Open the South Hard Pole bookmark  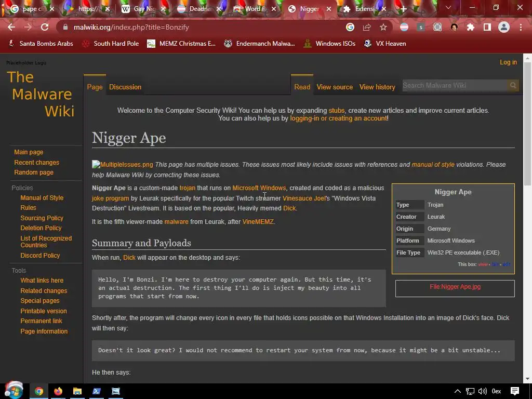tap(111, 44)
